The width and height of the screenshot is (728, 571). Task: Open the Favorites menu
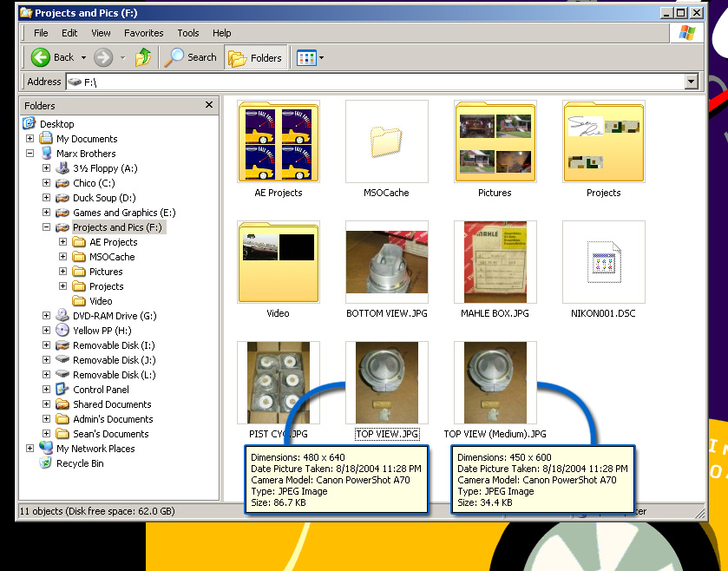pyautogui.click(x=143, y=33)
